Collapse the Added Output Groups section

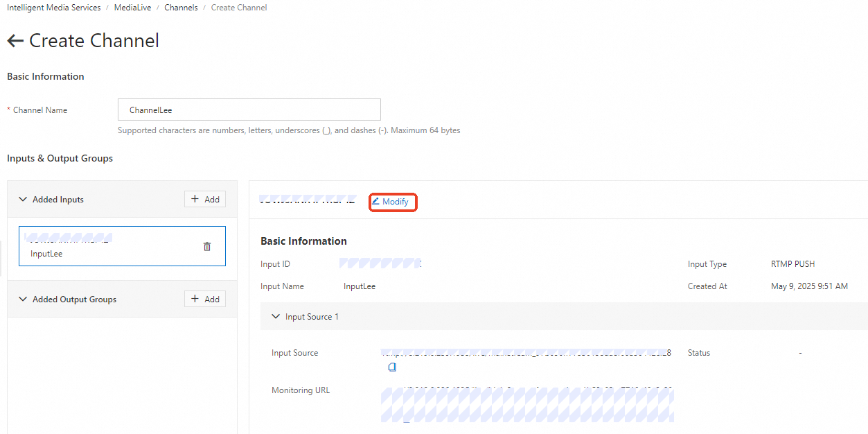[23, 300]
